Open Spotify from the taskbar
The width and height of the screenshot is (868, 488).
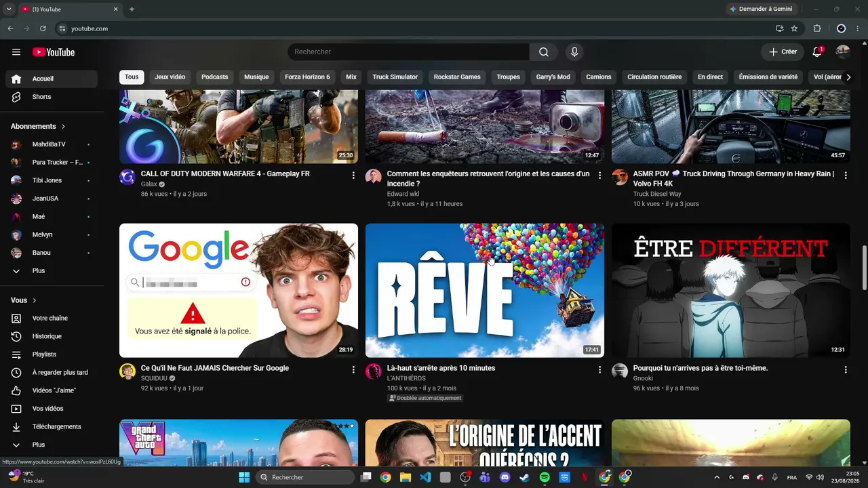[545, 477]
